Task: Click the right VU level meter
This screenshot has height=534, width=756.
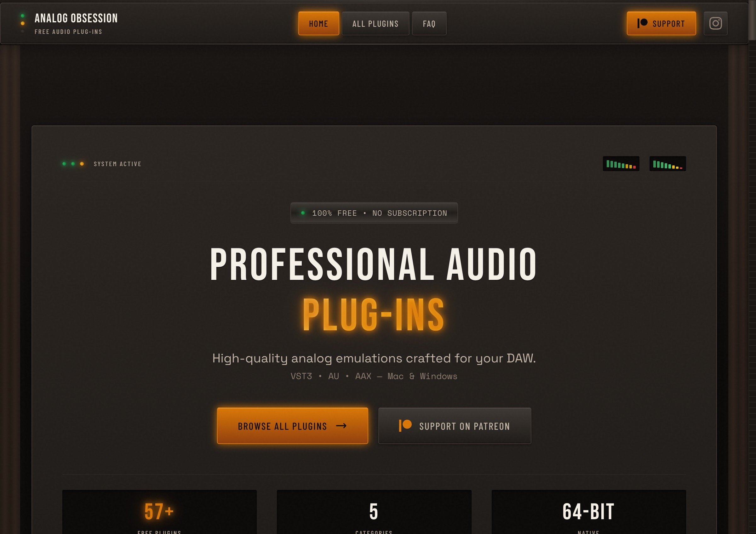Action: pos(667,164)
